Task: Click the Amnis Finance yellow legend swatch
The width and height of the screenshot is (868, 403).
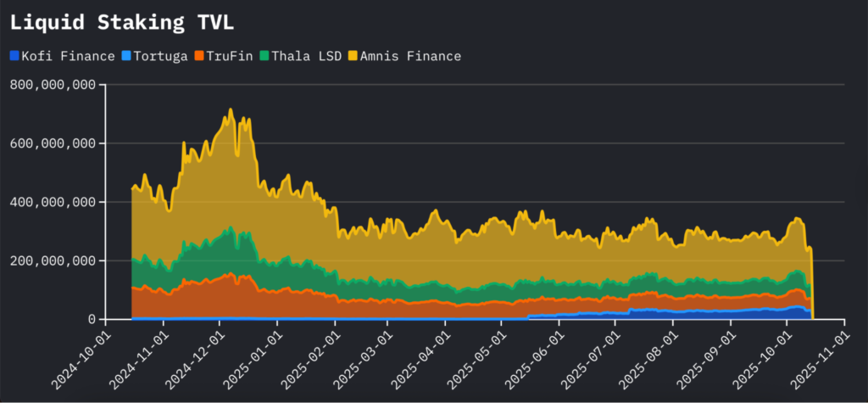Action: click(x=352, y=56)
